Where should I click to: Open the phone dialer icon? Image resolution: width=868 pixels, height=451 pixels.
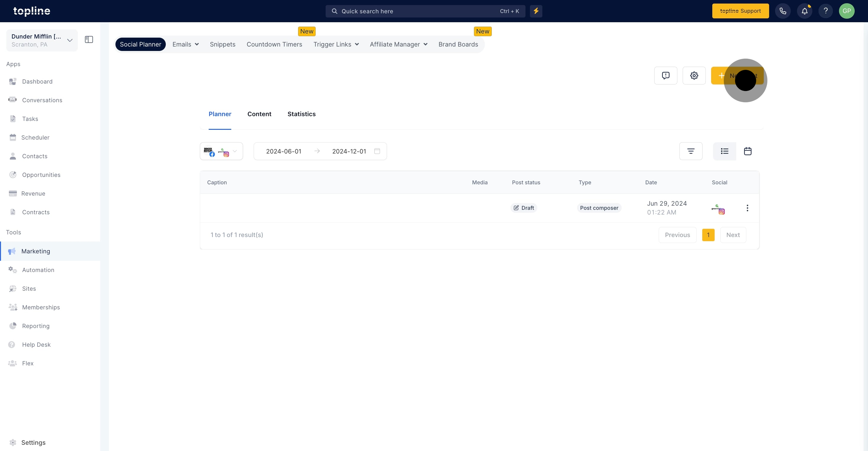tap(782, 11)
